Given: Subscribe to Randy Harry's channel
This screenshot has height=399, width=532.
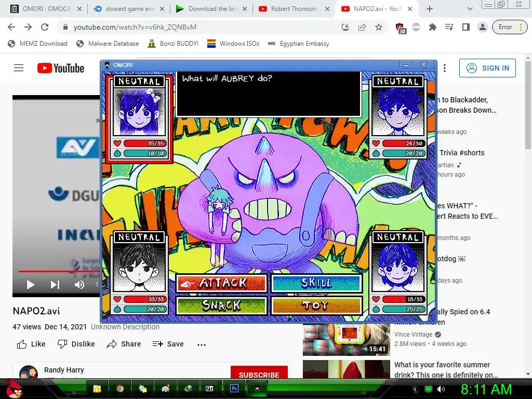Looking at the screenshot, I should click(259, 373).
